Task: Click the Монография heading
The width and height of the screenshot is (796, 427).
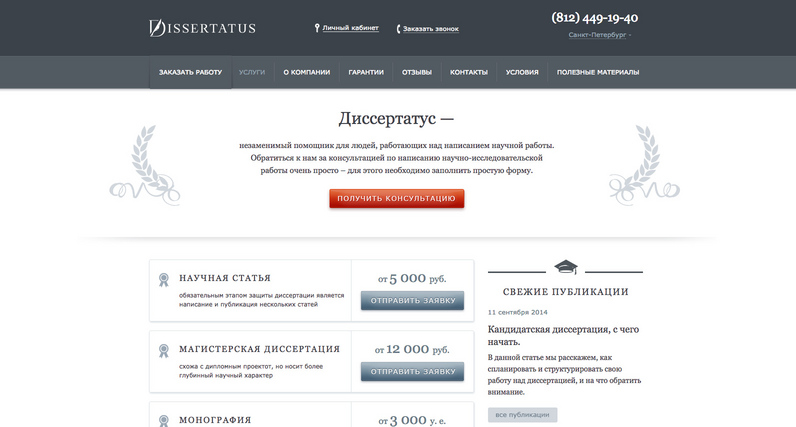Action: click(x=215, y=420)
